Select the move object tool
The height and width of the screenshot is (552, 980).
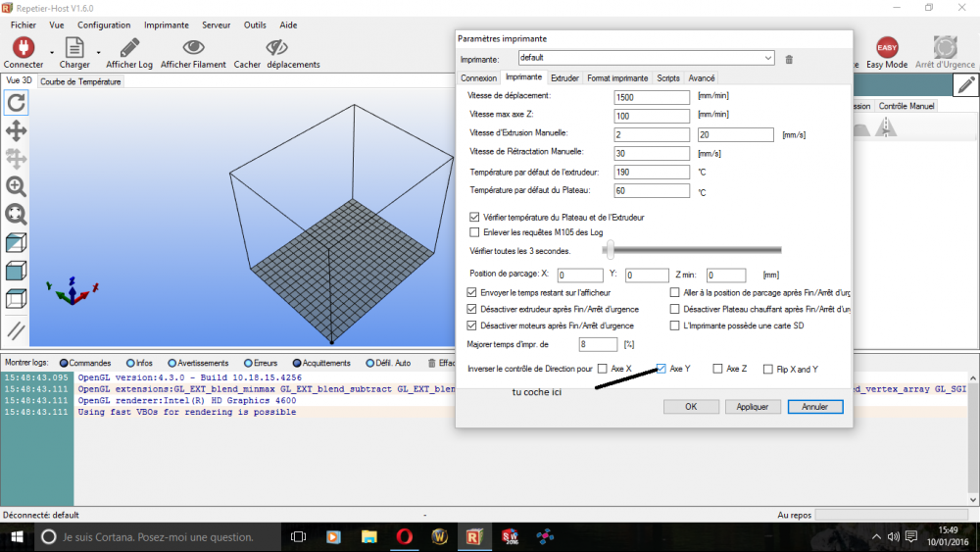point(17,159)
